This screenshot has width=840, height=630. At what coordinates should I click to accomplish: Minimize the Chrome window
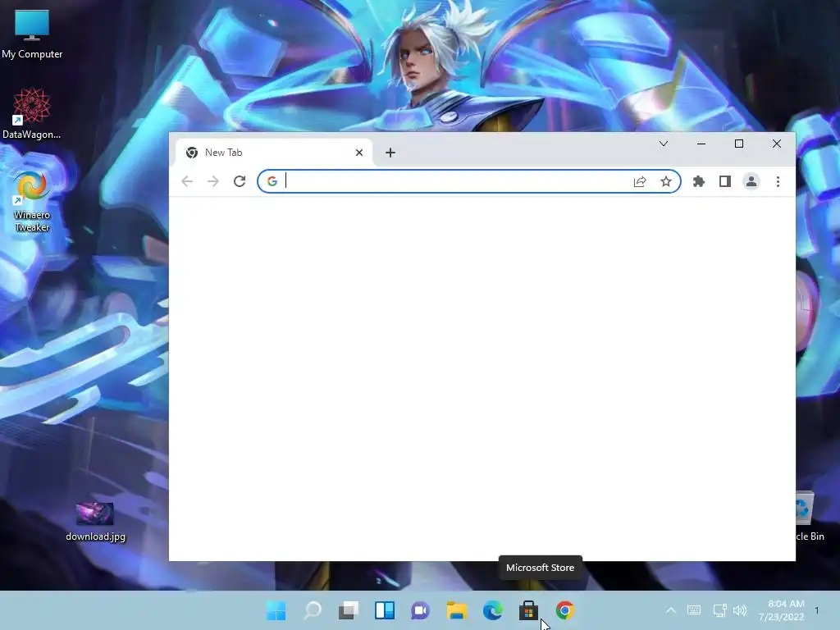[x=701, y=144]
